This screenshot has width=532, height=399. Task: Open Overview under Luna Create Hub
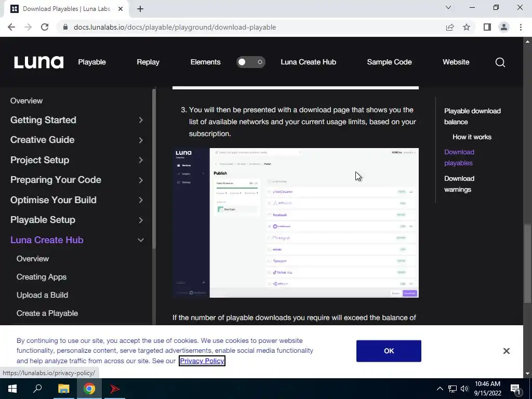[33, 259]
